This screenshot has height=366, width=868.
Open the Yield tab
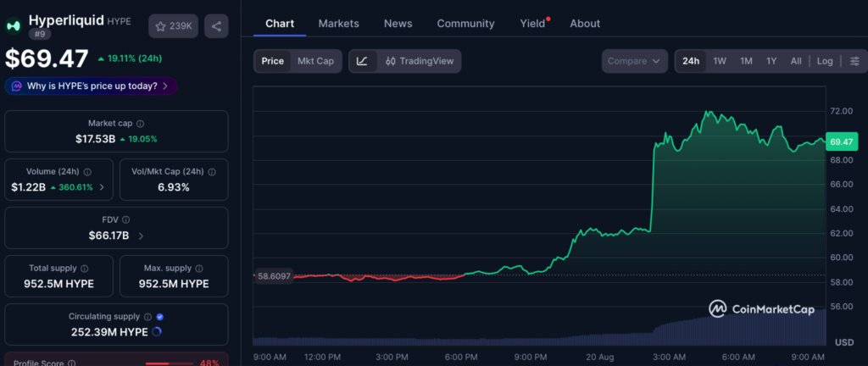532,23
